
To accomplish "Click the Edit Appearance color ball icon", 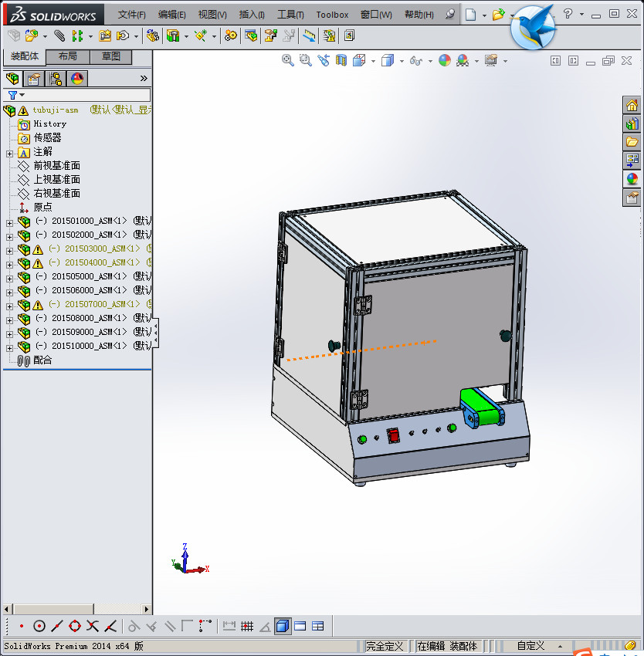I will click(445, 61).
